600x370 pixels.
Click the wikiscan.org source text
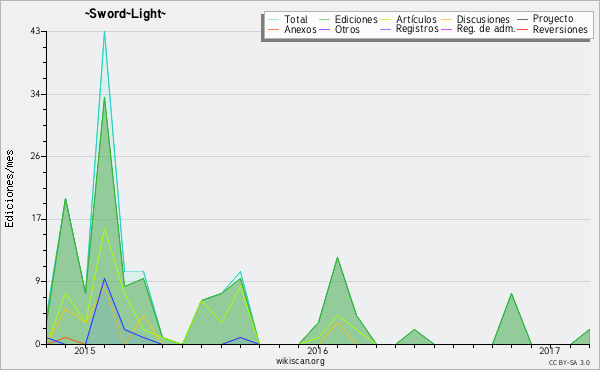tap(300, 361)
